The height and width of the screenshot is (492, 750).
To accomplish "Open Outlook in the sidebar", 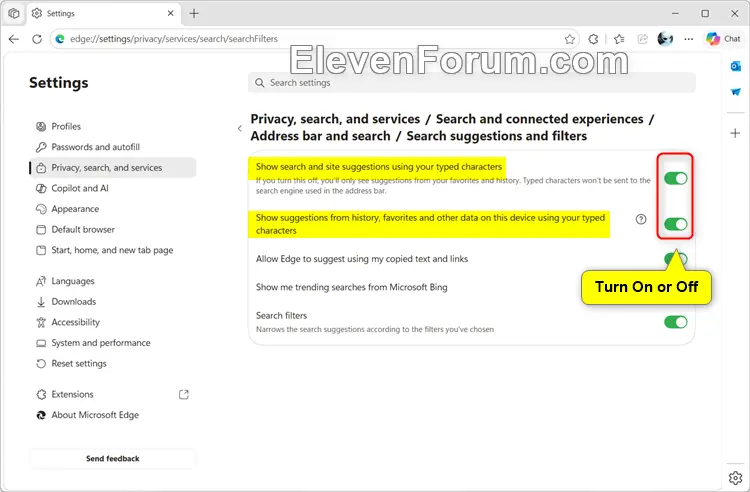I will pyautogui.click(x=736, y=66).
